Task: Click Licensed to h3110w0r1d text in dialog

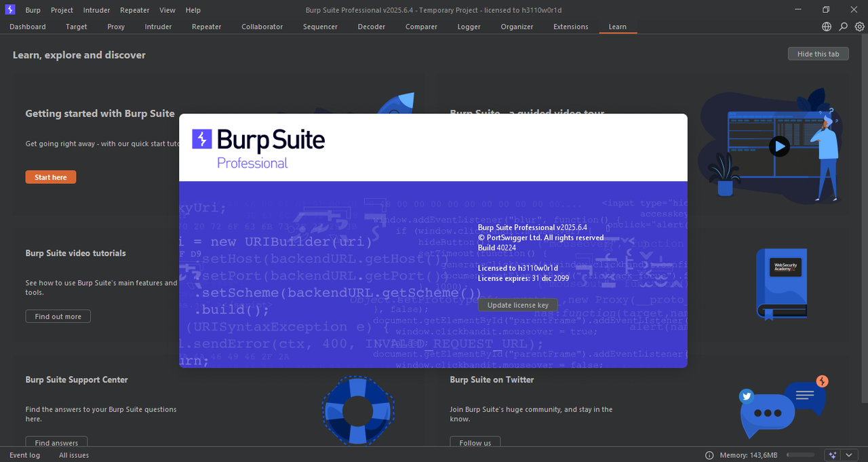Action: pos(518,268)
